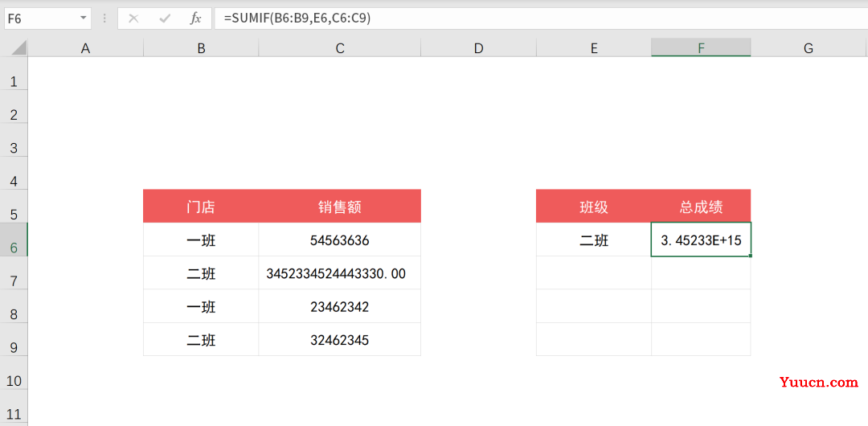Click the fill handle of cell F6
This screenshot has height=426, width=868.
coord(751,256)
